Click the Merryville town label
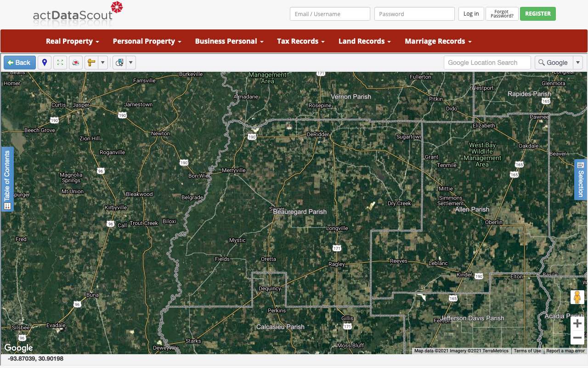 tap(234, 170)
